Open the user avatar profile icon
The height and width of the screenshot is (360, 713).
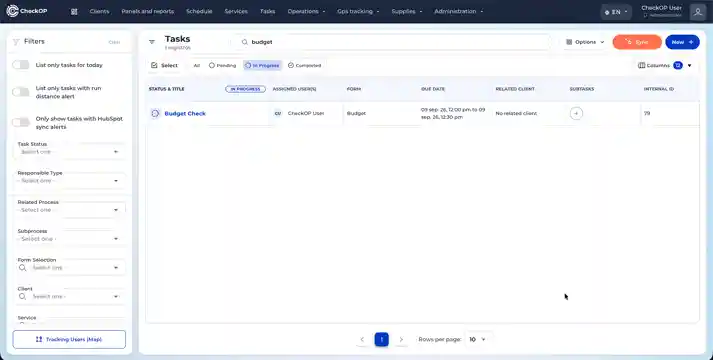pyautogui.click(x=698, y=12)
